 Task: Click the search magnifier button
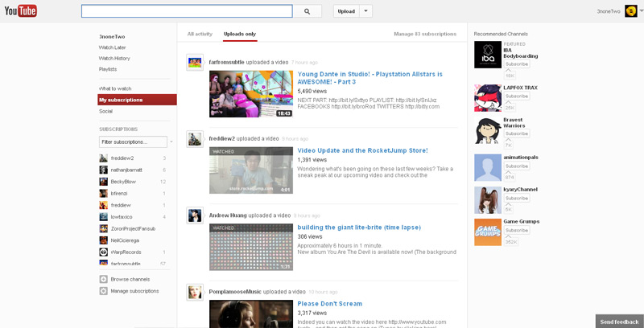(308, 11)
